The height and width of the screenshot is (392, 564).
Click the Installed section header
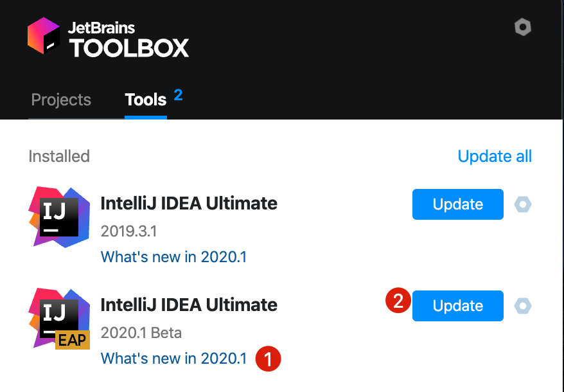click(58, 156)
